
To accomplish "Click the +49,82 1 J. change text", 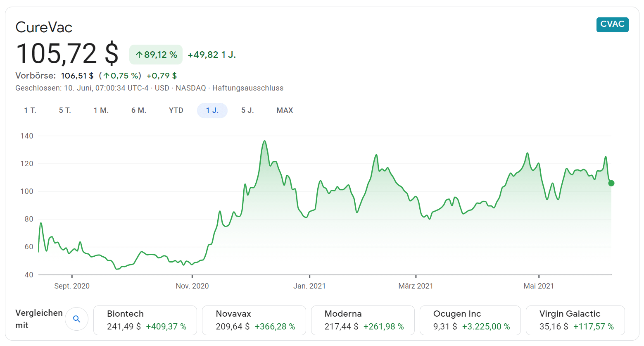I will point(212,55).
